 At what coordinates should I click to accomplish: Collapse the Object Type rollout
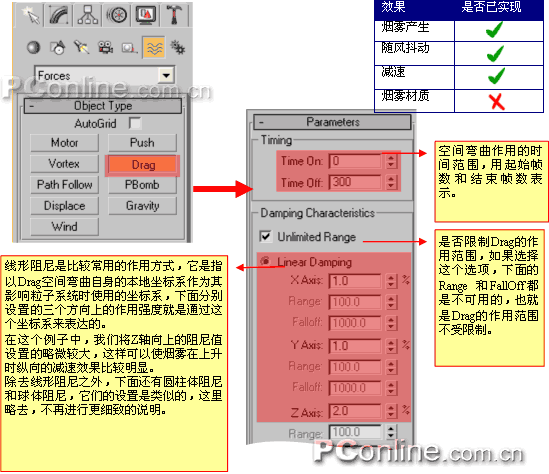coord(103,106)
